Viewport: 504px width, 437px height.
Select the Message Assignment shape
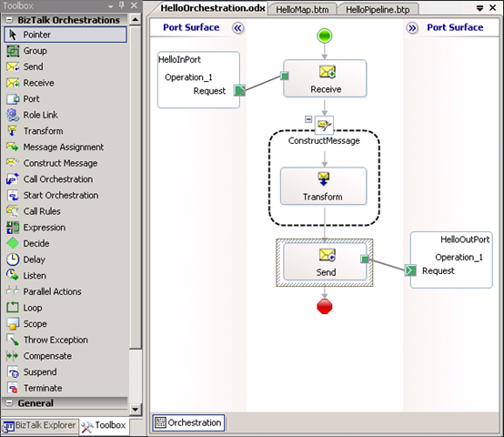66,147
